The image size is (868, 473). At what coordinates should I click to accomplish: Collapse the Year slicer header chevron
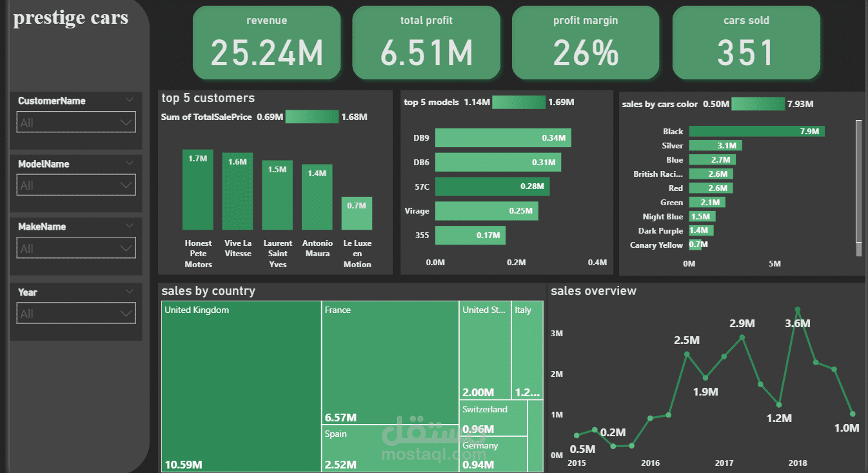click(x=130, y=292)
